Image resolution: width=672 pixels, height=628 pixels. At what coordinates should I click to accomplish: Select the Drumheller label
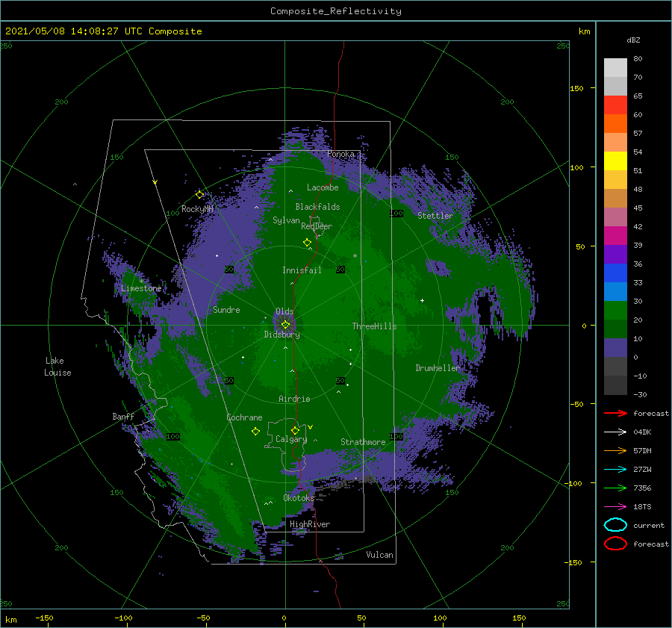click(438, 368)
